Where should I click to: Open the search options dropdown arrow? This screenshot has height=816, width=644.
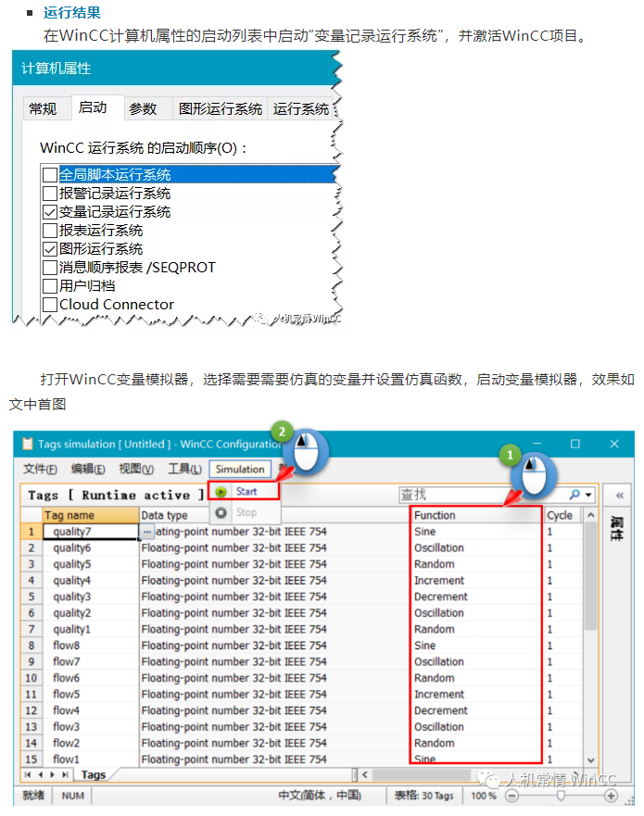588,496
